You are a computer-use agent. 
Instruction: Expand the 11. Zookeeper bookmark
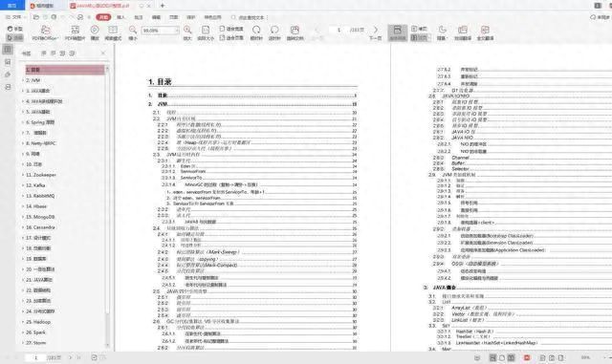[23, 175]
